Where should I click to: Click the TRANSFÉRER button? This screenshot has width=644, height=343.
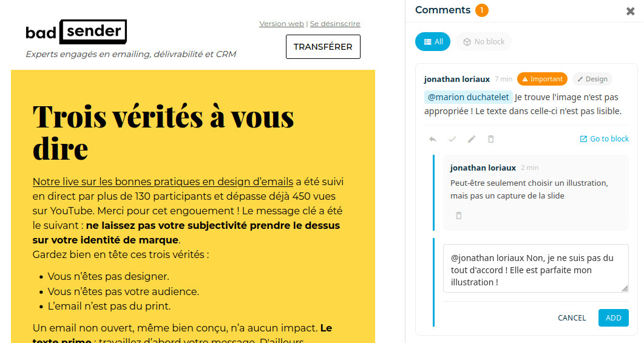pos(323,47)
